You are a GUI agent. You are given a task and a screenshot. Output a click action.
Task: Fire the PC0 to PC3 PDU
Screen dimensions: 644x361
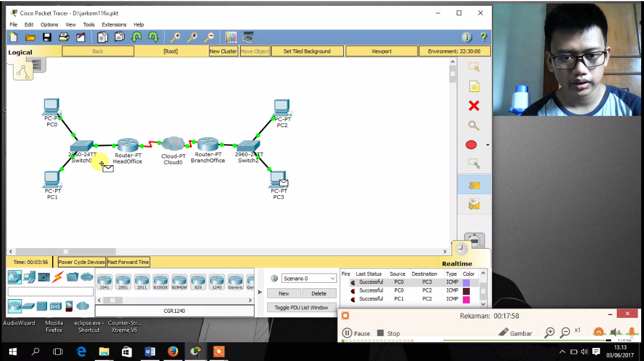pos(353,283)
